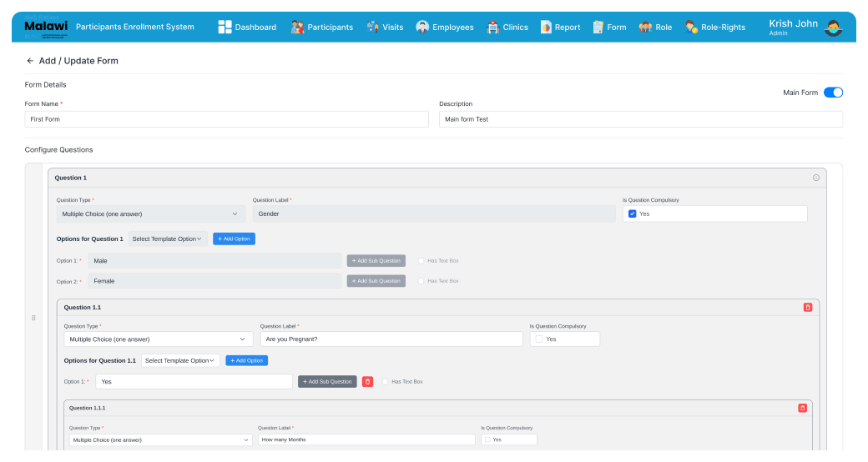
Task: Click the Dashboard grid icon
Action: (225, 27)
